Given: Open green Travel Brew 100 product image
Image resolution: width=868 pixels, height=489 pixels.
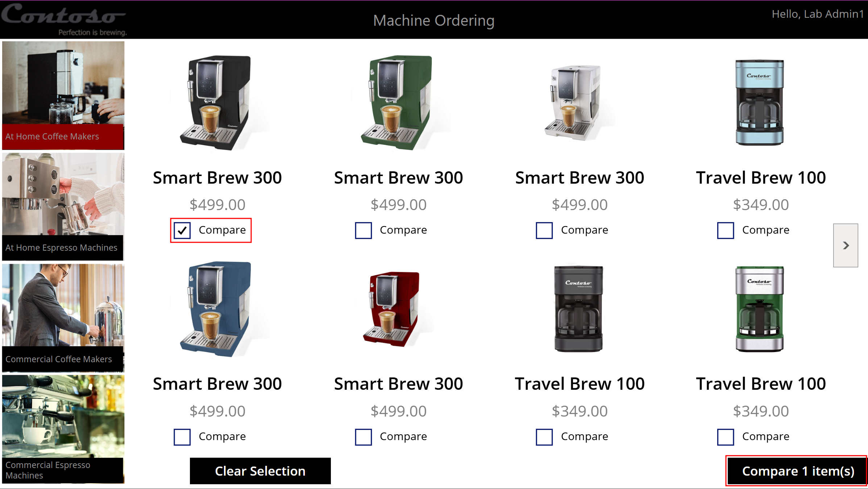Looking at the screenshot, I should 760,309.
